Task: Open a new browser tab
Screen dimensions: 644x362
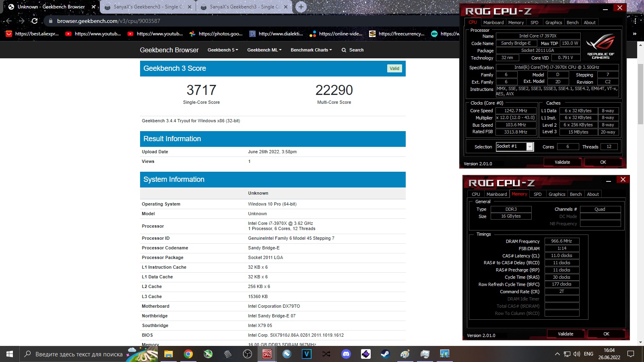Action: [301, 7]
